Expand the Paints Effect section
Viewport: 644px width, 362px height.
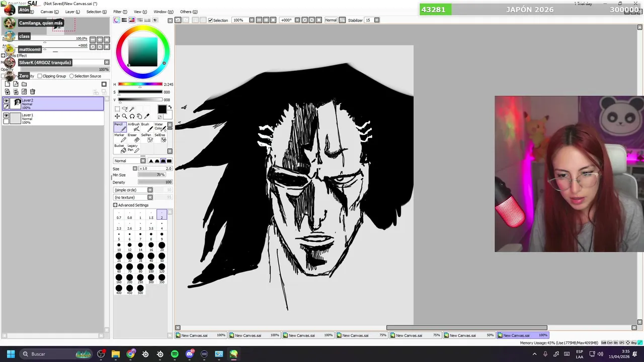pos(3,56)
